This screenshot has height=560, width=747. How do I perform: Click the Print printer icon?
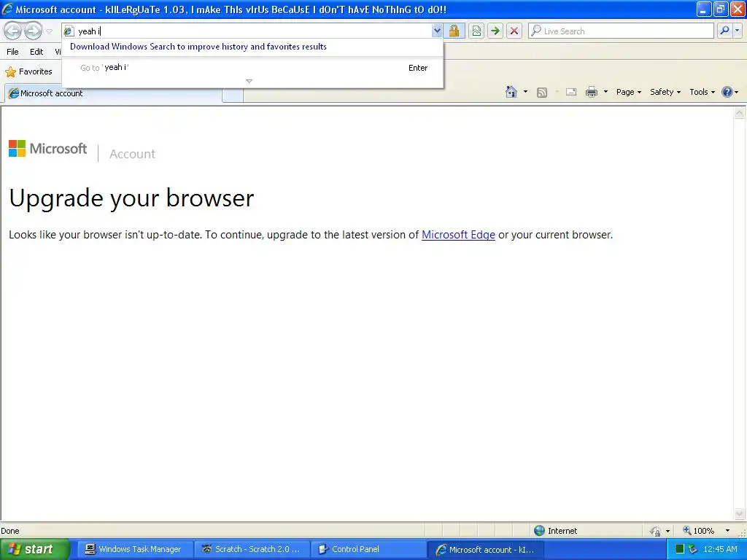point(591,92)
